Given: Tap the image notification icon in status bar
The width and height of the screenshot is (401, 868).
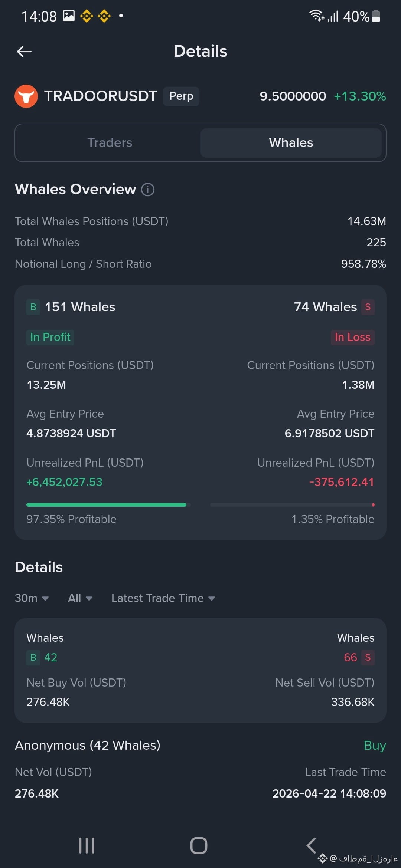Looking at the screenshot, I should click(x=69, y=16).
